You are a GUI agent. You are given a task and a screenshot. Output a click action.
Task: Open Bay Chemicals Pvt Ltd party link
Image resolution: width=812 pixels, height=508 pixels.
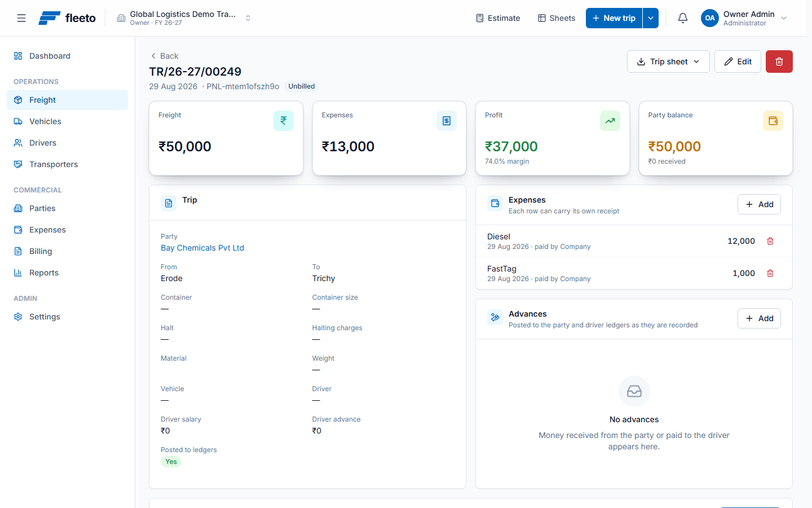(x=202, y=248)
